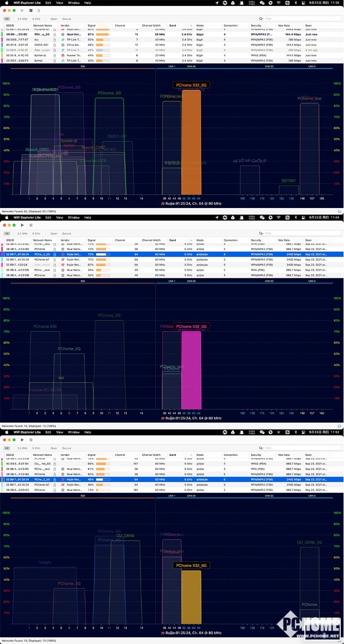Click the scanning spinner in the 11:36 window toolbar
The width and height of the screenshot is (344, 644).
(38, 10)
